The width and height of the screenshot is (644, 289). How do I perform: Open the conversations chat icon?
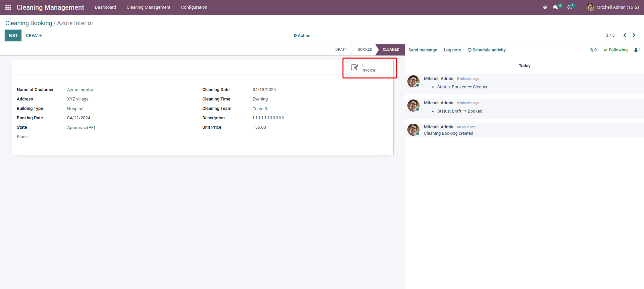point(556,7)
